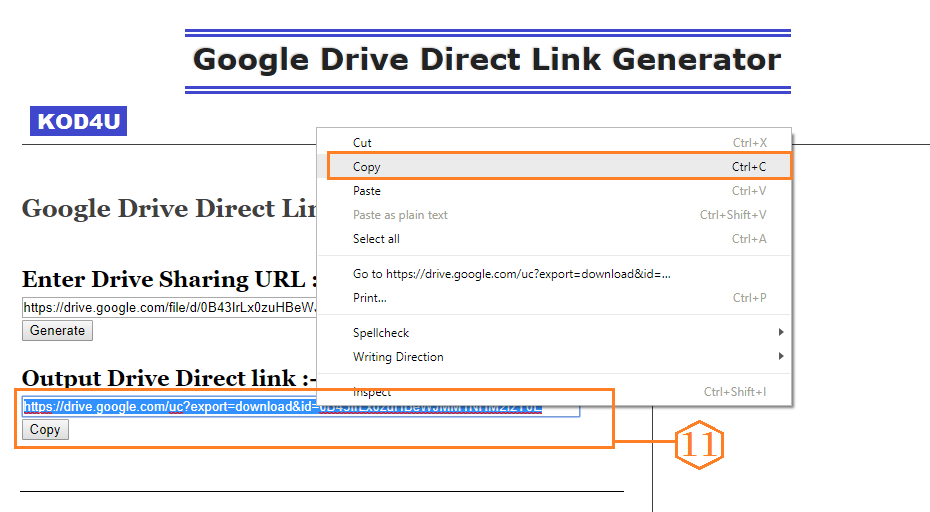The height and width of the screenshot is (512, 930).
Task: Click the Copy button below output link
Action: click(x=45, y=430)
